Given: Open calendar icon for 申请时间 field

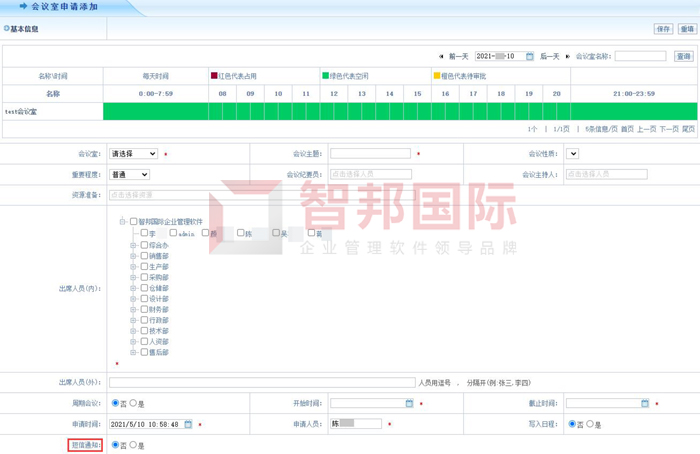Looking at the screenshot, I should pyautogui.click(x=188, y=424).
